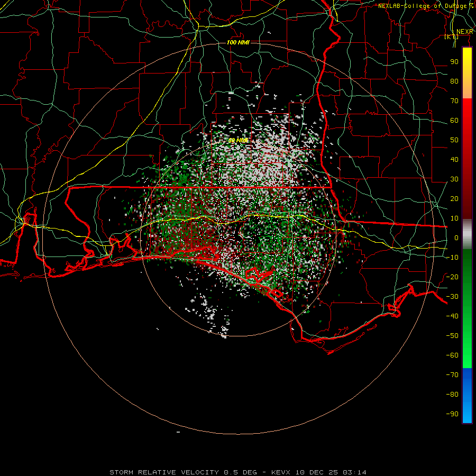The height and width of the screenshot is (476, 476).
Task: Click the -70 value on velocity scale
Action: pos(452,375)
